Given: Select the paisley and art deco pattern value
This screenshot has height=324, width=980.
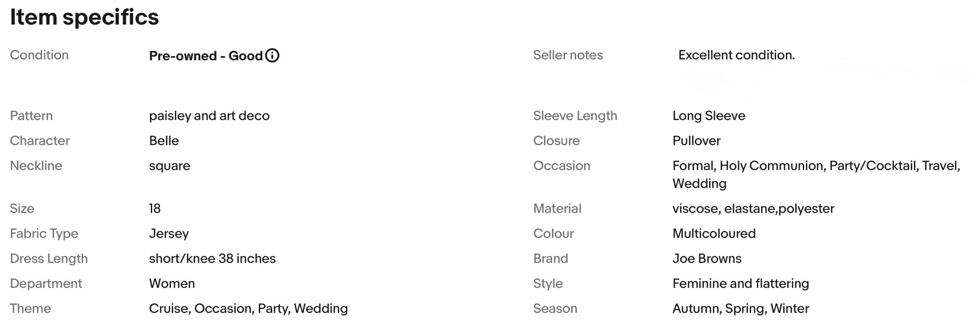Looking at the screenshot, I should [x=209, y=116].
